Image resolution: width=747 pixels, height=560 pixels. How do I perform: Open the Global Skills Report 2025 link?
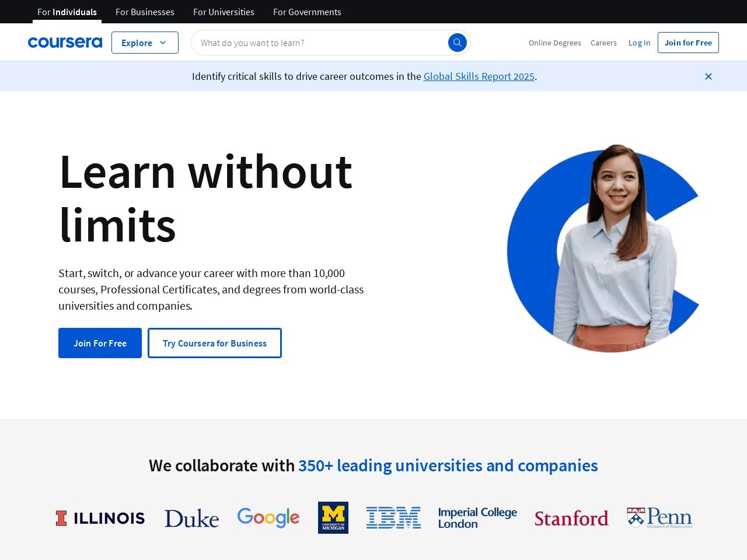click(x=479, y=76)
